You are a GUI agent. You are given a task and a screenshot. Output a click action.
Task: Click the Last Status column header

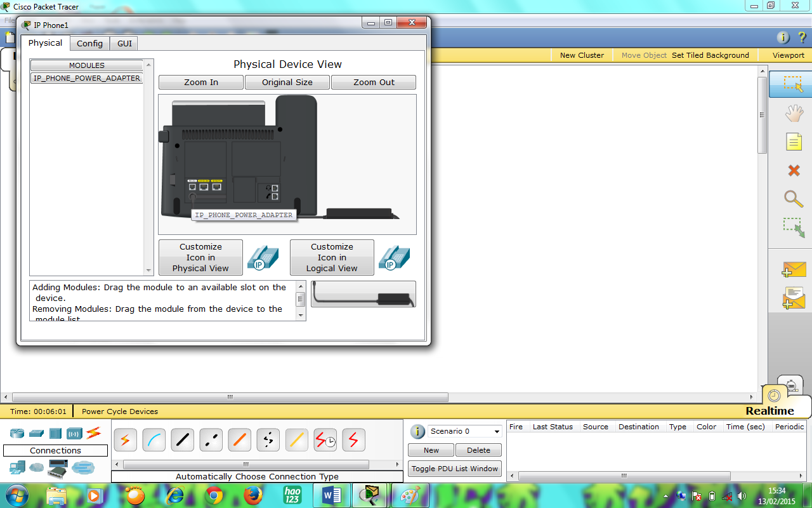tap(553, 427)
